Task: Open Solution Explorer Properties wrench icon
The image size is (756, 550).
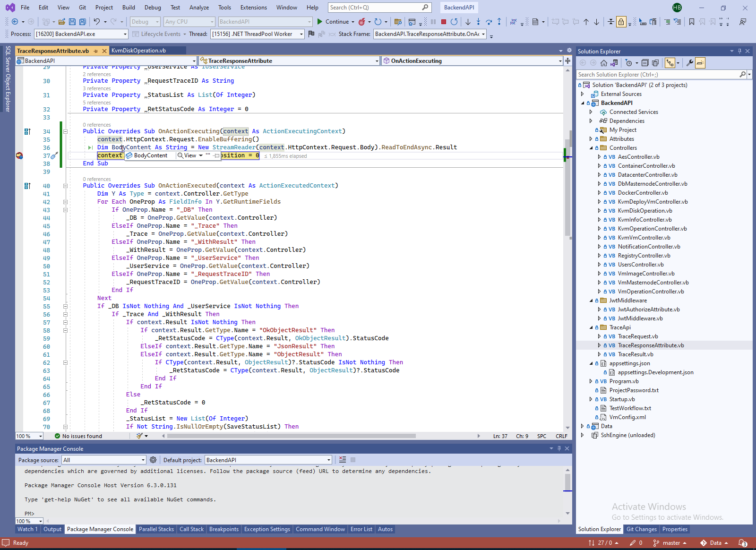Action: tap(689, 63)
